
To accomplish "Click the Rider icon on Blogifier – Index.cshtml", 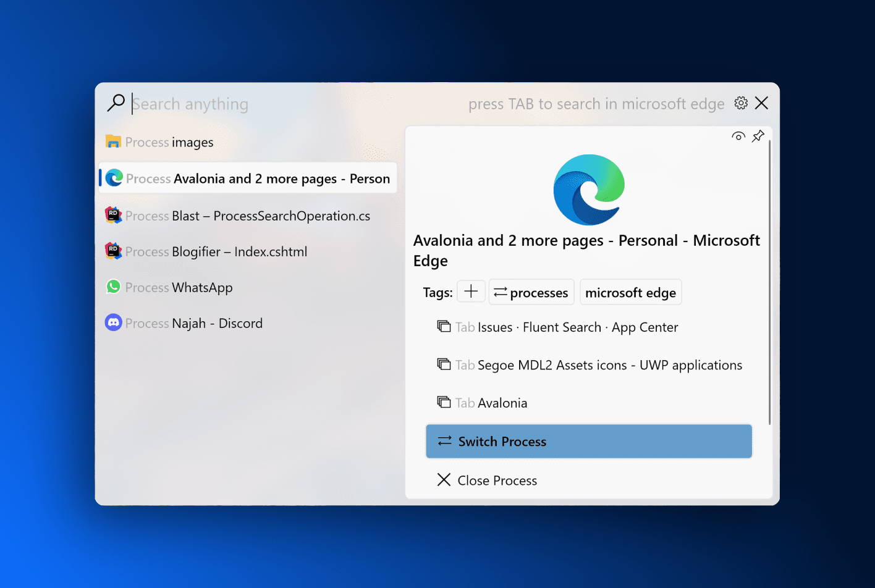I will tap(114, 251).
